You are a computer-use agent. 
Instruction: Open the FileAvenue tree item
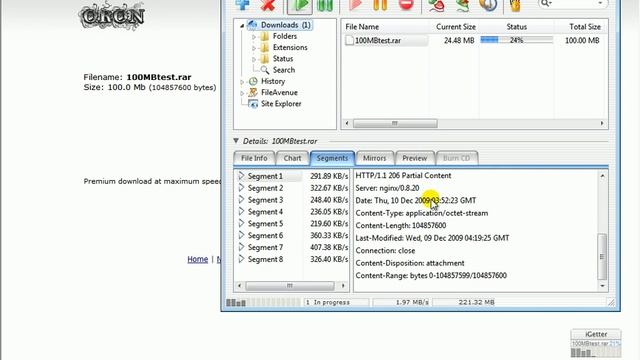click(x=273, y=93)
